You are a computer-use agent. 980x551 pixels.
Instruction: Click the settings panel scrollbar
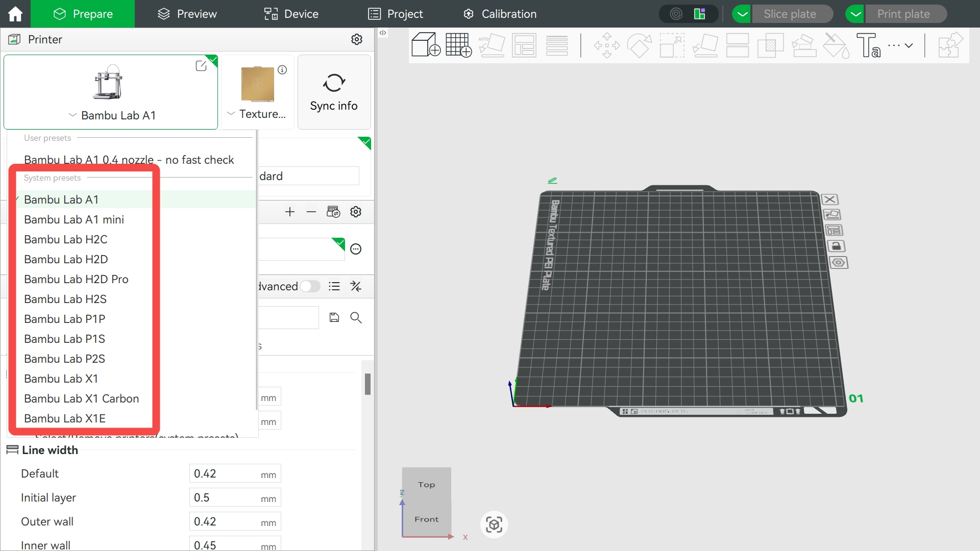(367, 384)
